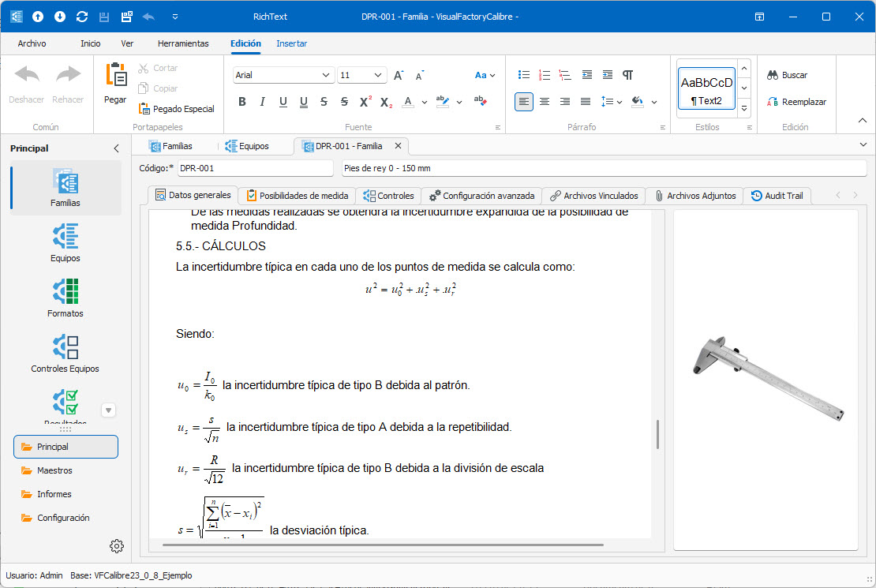Click the Pegar paste button
876x588 pixels.
[115, 83]
